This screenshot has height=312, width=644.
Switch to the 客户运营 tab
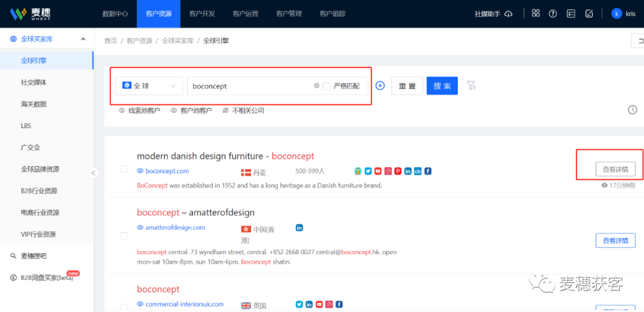(246, 14)
